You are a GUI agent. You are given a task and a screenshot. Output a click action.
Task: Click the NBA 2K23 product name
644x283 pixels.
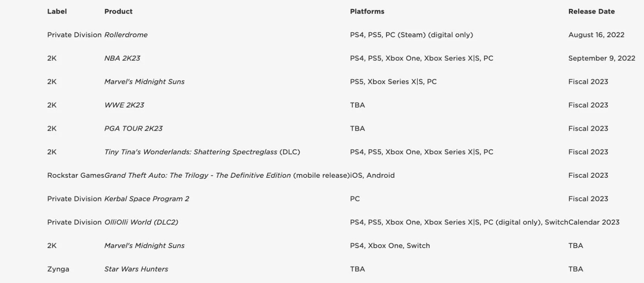pos(122,58)
